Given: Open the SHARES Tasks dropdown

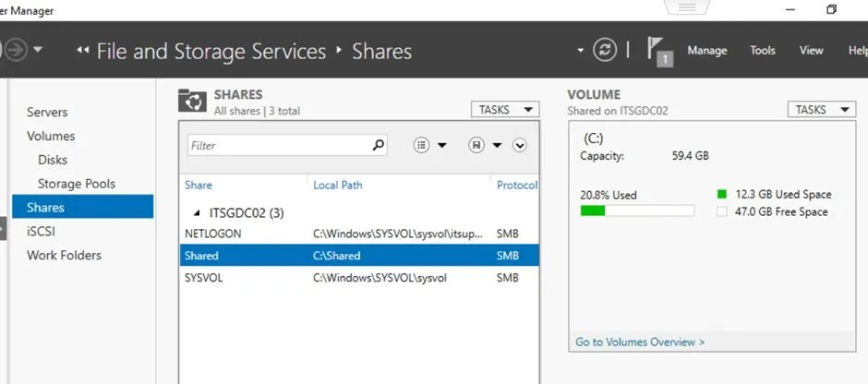Looking at the screenshot, I should tap(504, 110).
